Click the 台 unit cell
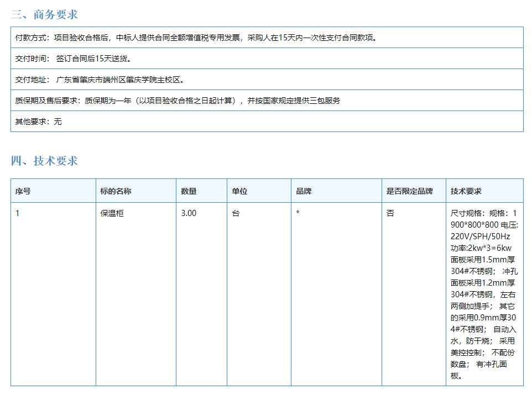Viewport: 532px width, 395px height. click(x=236, y=213)
